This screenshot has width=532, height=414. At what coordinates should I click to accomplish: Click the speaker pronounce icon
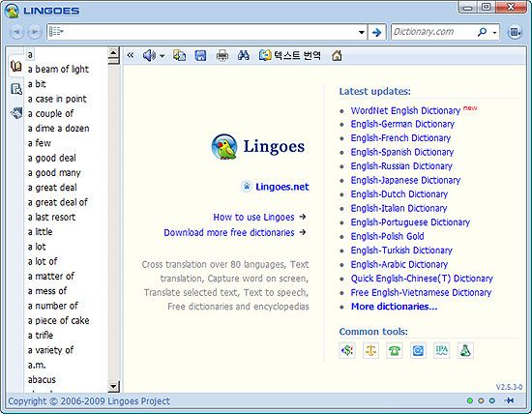(149, 55)
